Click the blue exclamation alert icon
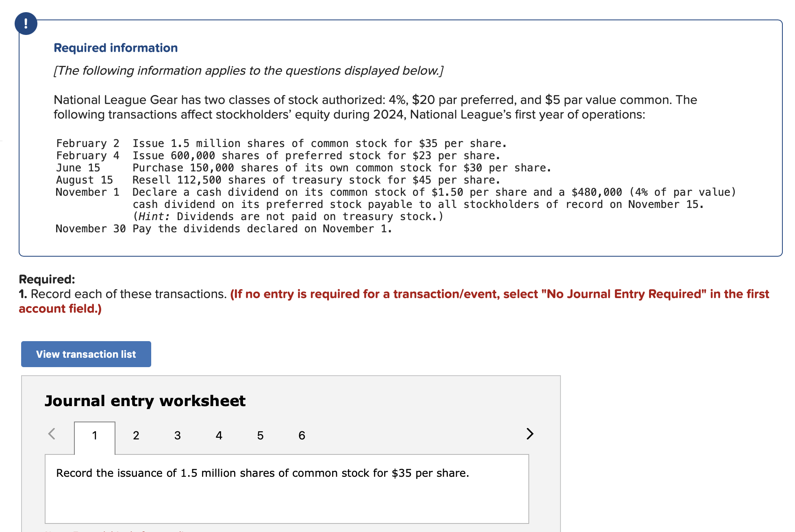The image size is (795, 532). point(26,24)
